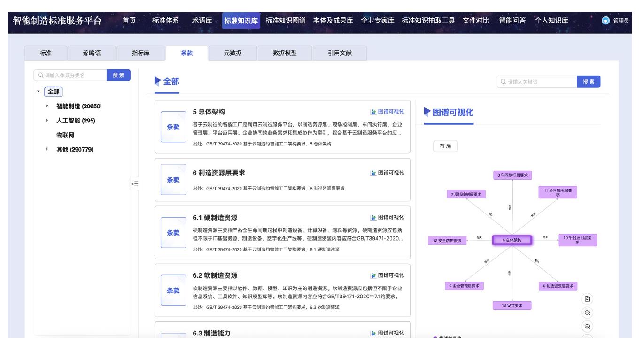The height and width of the screenshot is (350, 644).
Task: Collapse the 全部 tree root arrow
Action: pos(38,91)
